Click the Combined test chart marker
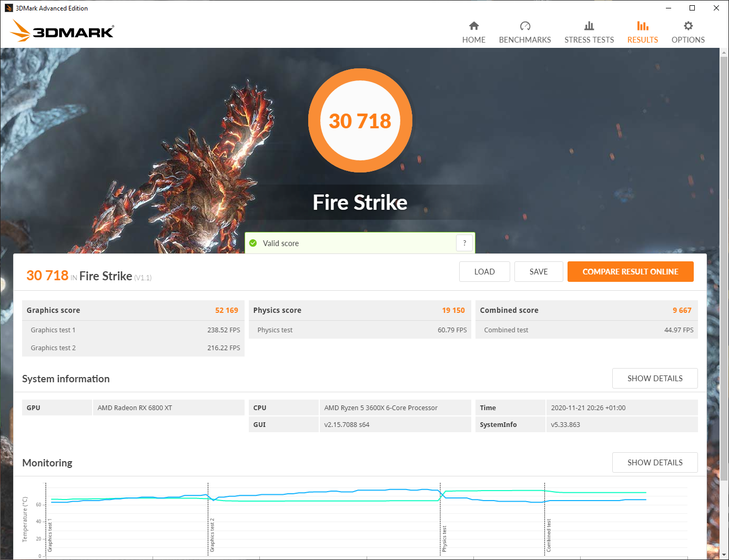This screenshot has width=729, height=560. (x=549, y=535)
